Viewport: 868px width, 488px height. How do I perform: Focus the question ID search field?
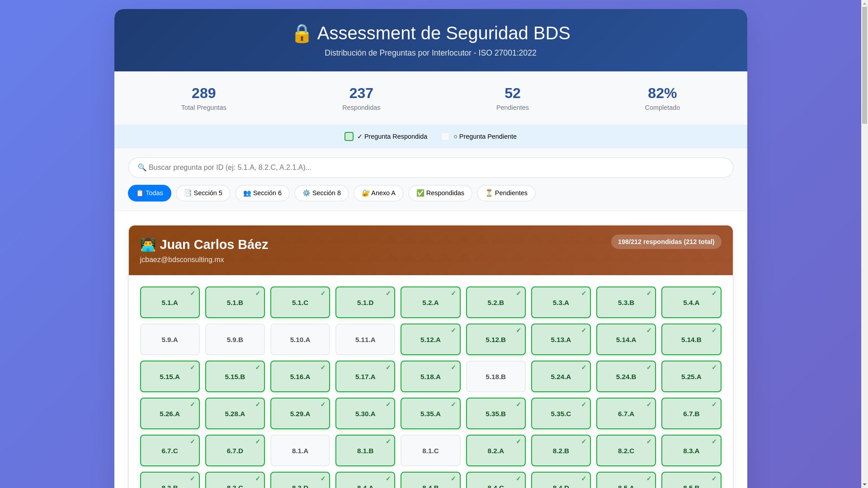coord(430,168)
